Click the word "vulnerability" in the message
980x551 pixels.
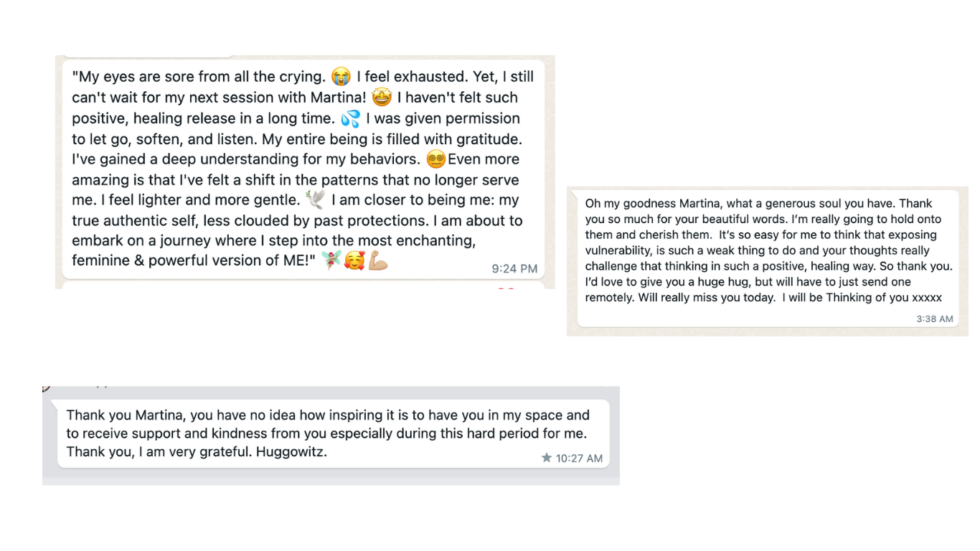tap(621, 250)
